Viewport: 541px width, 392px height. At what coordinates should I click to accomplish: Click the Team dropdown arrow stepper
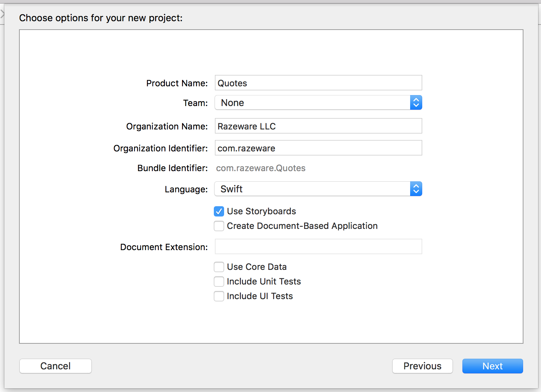pyautogui.click(x=416, y=103)
